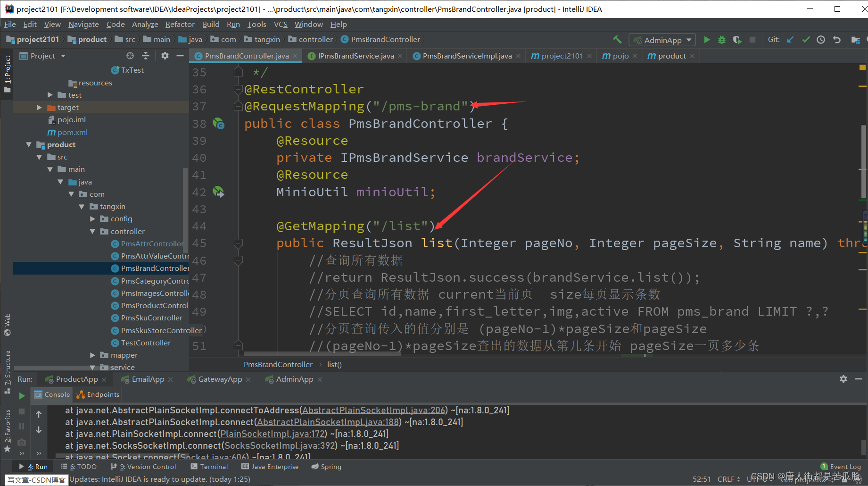Click the Git Update Project blue arrow icon

coord(791,40)
